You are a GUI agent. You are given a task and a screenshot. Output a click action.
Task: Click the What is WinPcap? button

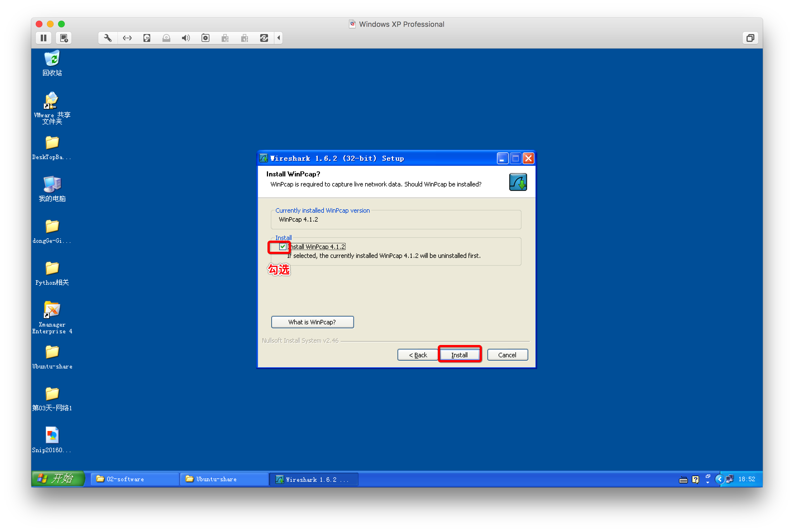click(312, 322)
